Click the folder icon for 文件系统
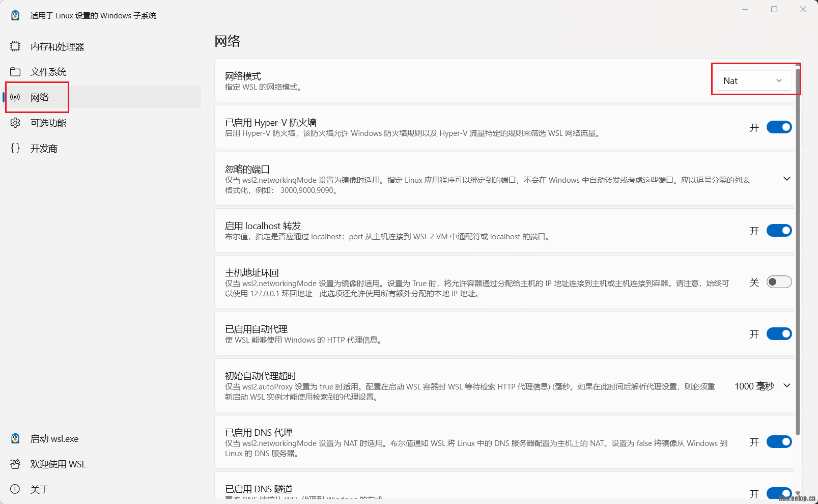Screen dimensions: 818x504 coord(15,72)
